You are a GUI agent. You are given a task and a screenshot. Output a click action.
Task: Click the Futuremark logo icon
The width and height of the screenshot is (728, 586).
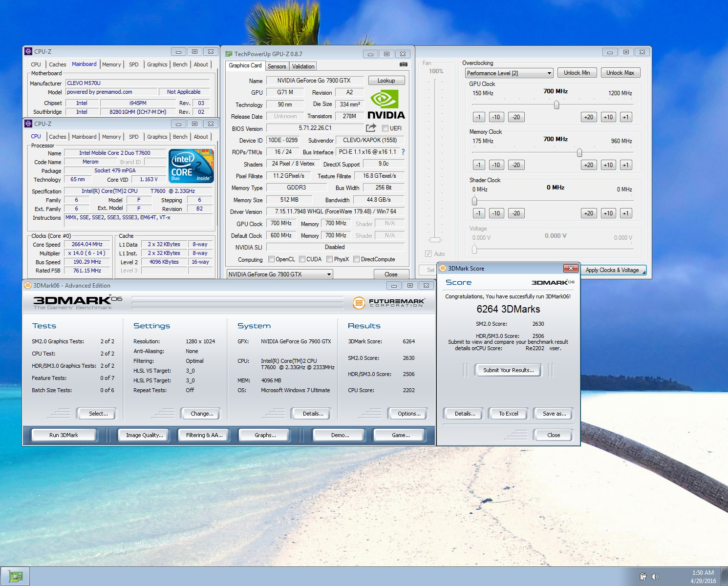coord(359,303)
